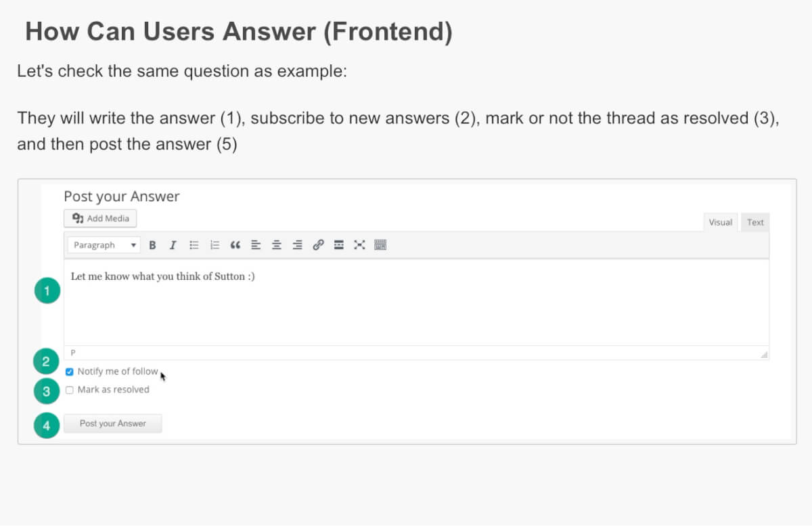Switch to the Text editor tab
The height and width of the screenshot is (531, 812).
[x=755, y=222]
